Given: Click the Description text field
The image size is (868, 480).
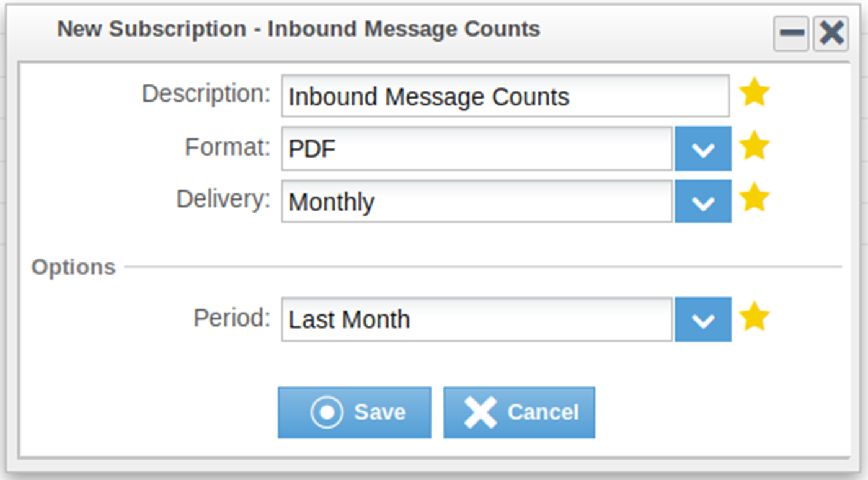Looking at the screenshot, I should click(x=505, y=96).
